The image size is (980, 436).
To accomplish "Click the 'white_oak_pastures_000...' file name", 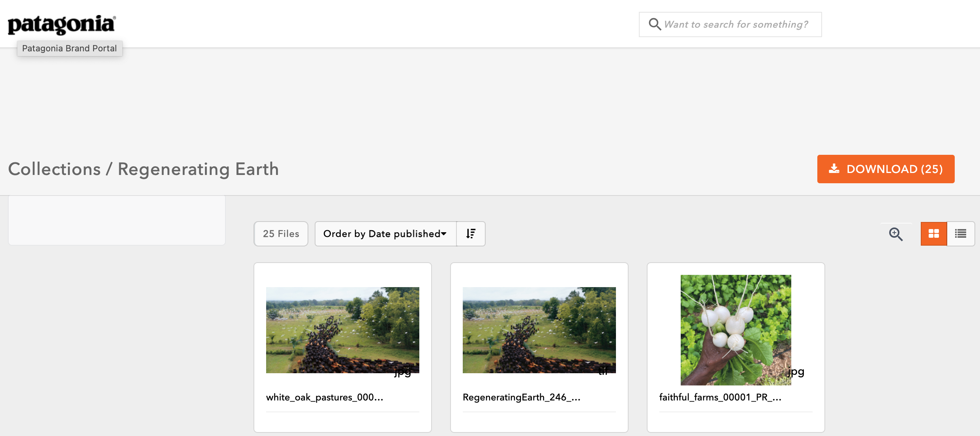I will click(325, 397).
